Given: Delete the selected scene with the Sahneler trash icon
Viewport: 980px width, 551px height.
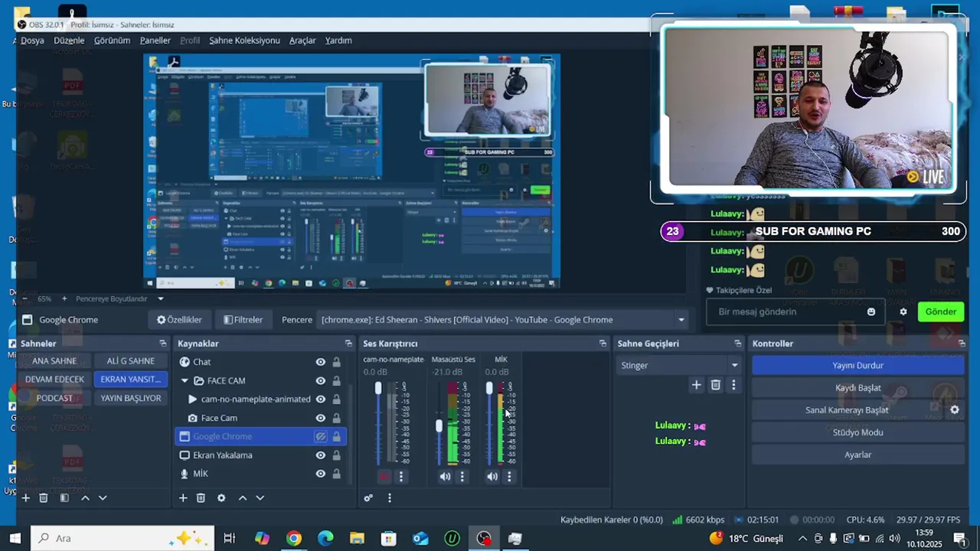Looking at the screenshot, I should click(44, 497).
